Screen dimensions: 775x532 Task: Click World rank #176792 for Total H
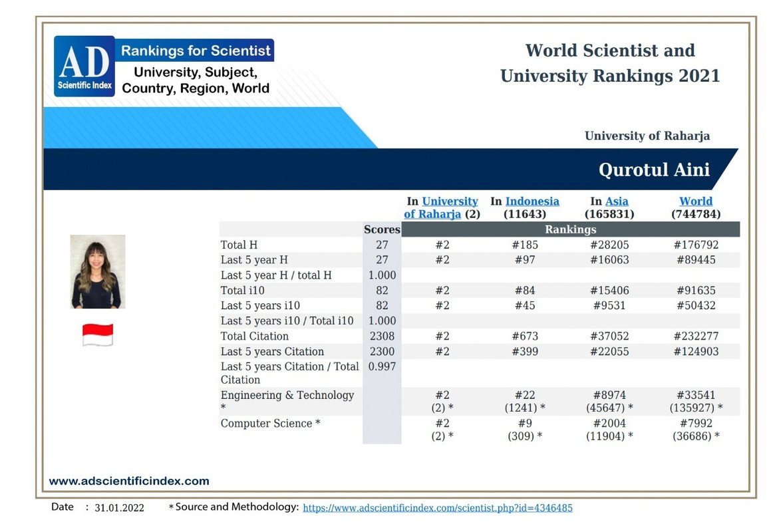[696, 245]
